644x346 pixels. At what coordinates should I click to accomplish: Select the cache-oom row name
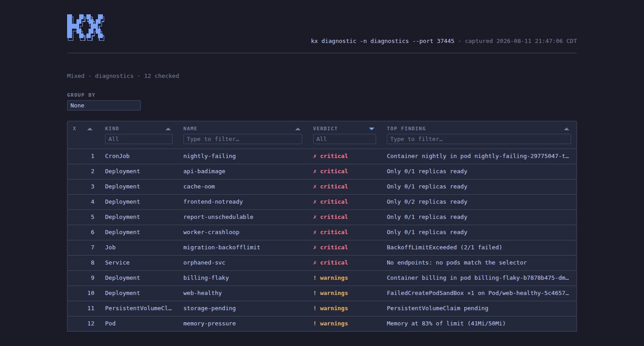tap(199, 187)
